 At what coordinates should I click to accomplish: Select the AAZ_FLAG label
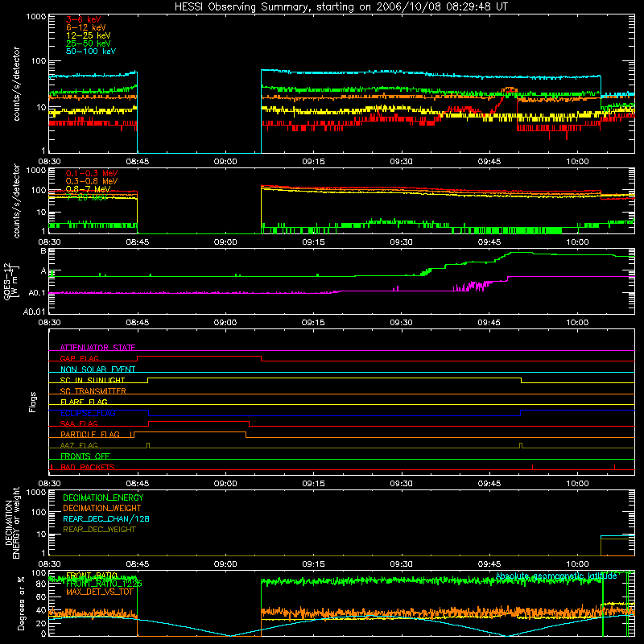[x=79, y=445]
